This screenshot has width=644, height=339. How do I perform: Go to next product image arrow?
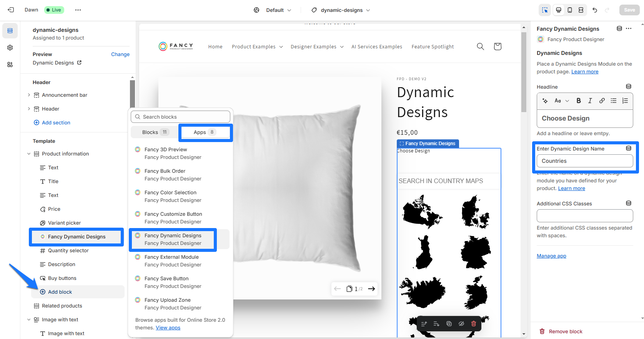371,289
